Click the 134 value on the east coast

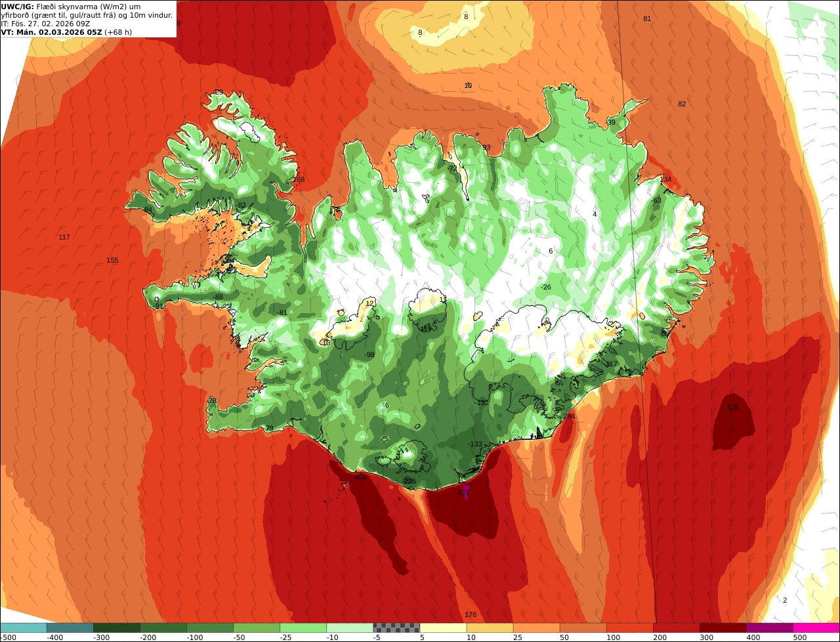click(666, 179)
